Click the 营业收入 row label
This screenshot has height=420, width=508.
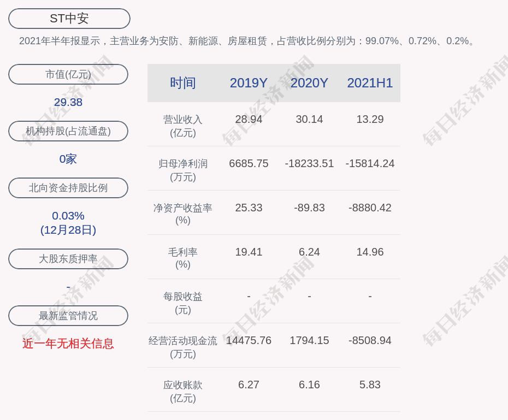pos(183,126)
